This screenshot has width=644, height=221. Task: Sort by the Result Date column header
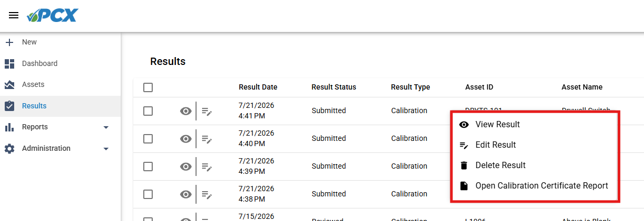258,87
